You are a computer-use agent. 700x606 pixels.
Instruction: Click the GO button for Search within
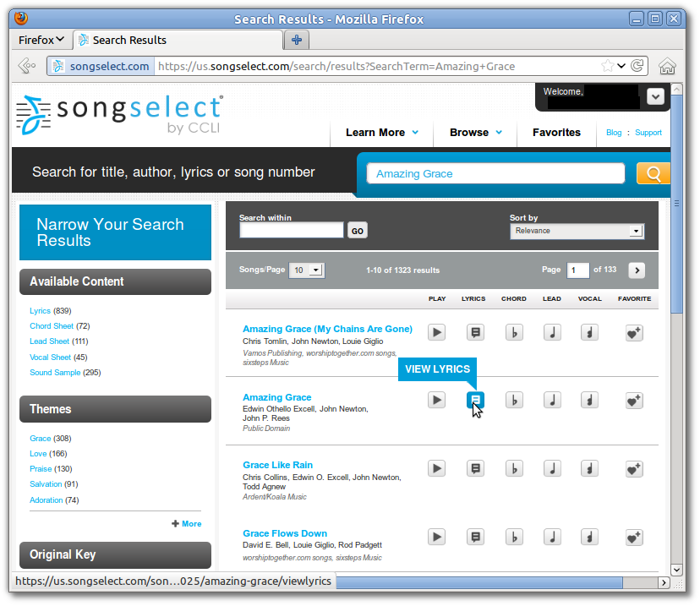[x=357, y=231]
